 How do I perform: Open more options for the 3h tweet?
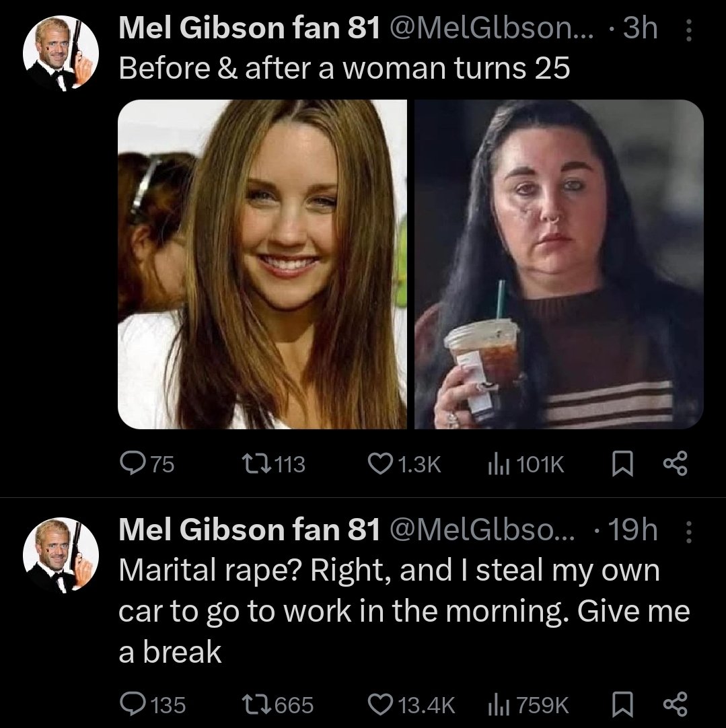coord(687,30)
